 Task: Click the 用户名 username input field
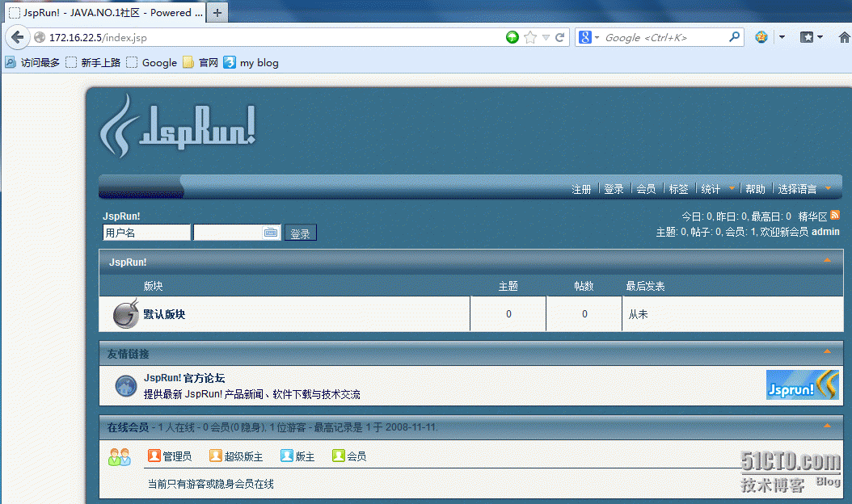pos(146,233)
